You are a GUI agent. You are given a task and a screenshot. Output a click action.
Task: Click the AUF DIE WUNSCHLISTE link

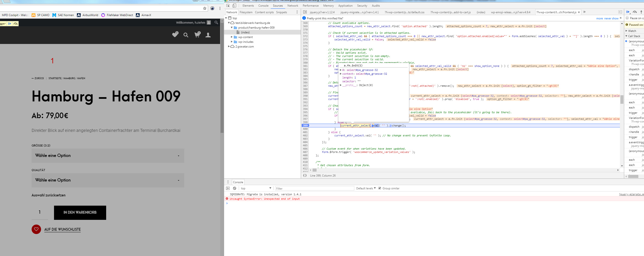[62, 229]
